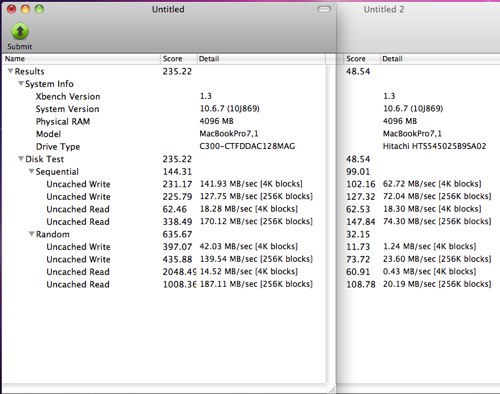This screenshot has width=500, height=394.
Task: Click the 74.30 MB/sec detail in Untitled 2
Action: [x=437, y=221]
